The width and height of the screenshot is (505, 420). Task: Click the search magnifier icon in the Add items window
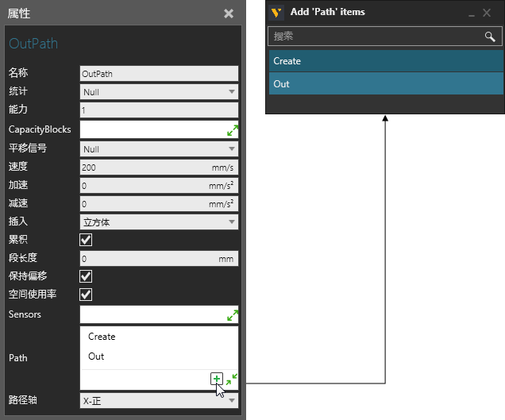coord(490,37)
